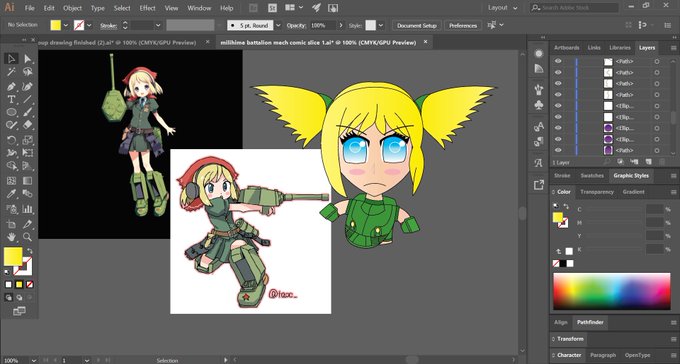The height and width of the screenshot is (364, 680).
Task: Click the Stroke label link
Action: click(108, 26)
